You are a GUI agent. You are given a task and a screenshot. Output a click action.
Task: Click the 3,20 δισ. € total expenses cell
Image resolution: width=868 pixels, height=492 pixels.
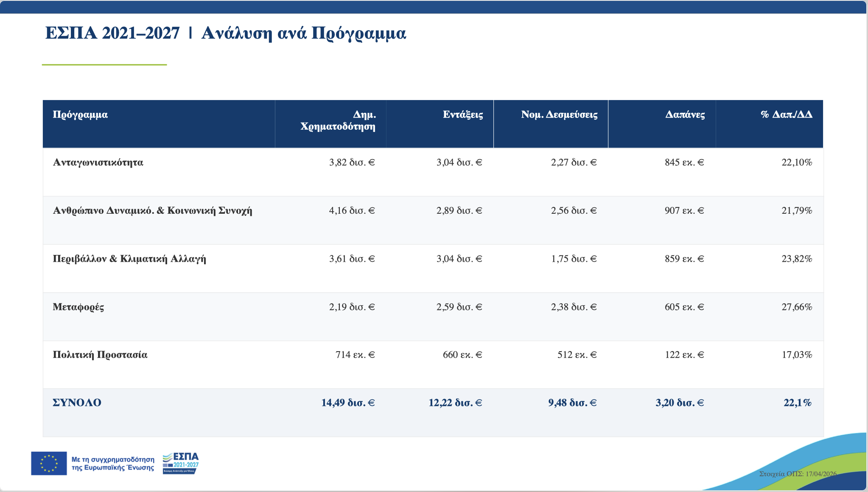coord(680,403)
